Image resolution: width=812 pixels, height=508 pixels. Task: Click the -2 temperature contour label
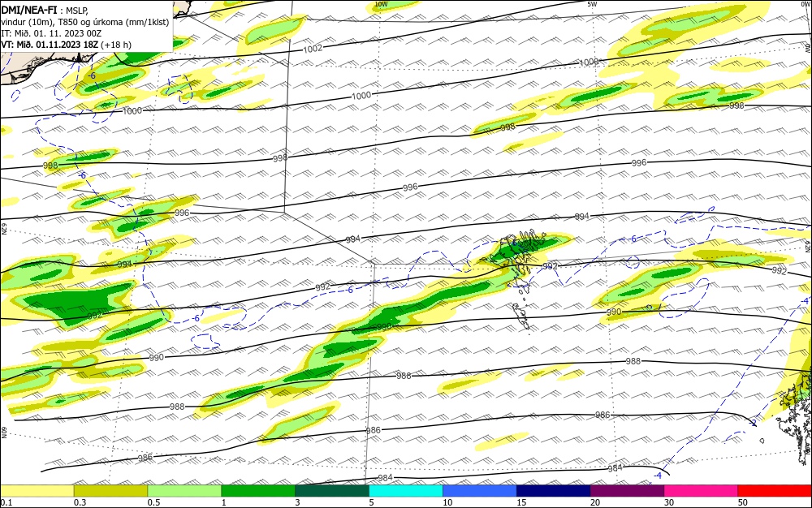[x=753, y=423]
